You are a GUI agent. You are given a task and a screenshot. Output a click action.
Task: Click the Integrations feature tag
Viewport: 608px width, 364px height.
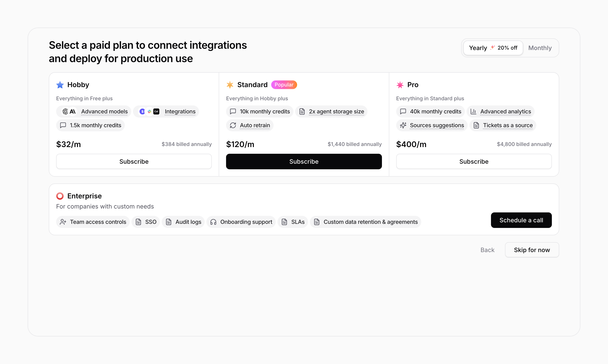(x=180, y=112)
